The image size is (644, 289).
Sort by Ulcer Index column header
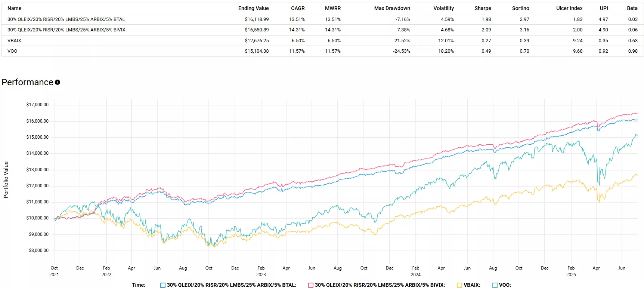569,8
